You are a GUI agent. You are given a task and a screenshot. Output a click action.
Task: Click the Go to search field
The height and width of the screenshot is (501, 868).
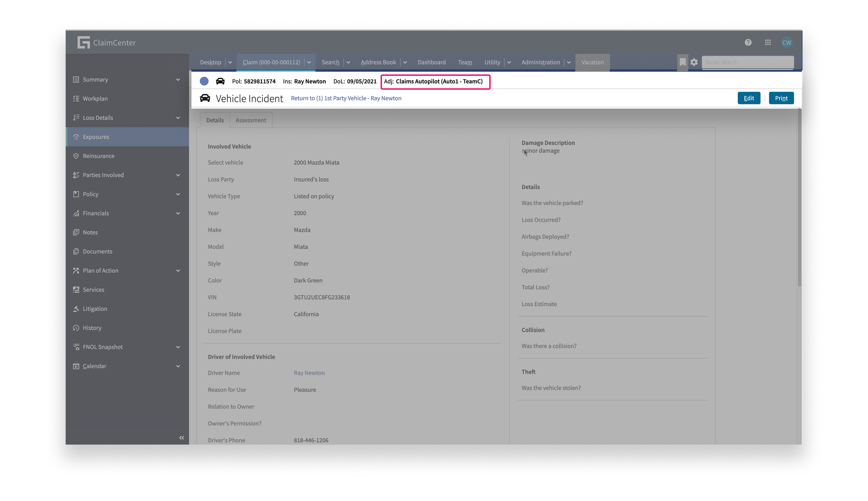pyautogui.click(x=747, y=62)
